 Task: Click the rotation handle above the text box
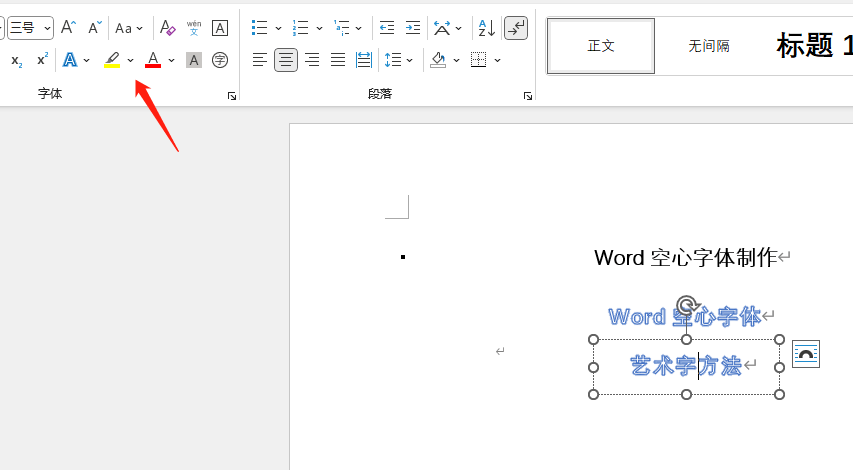[x=687, y=306]
